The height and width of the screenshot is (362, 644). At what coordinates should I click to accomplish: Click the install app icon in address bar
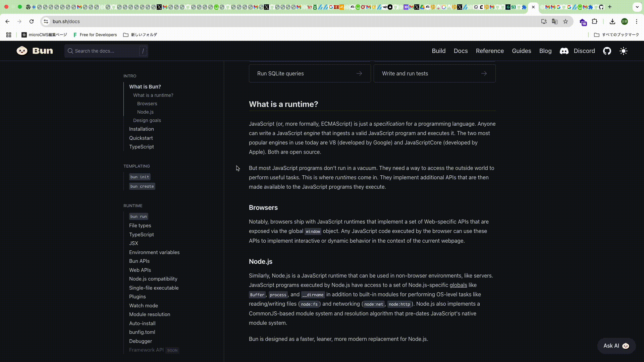(x=544, y=21)
